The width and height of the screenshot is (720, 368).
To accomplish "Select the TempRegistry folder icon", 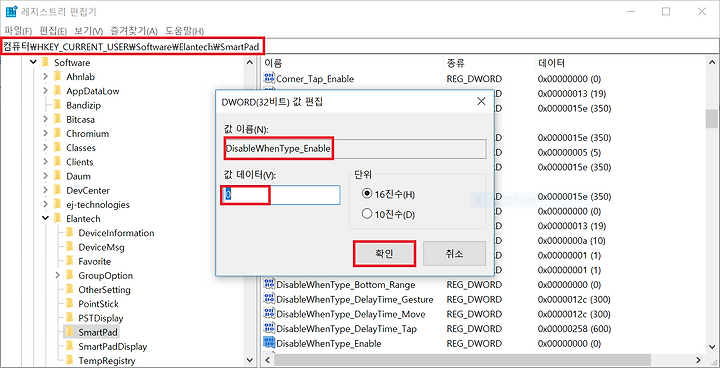I will pyautogui.click(x=69, y=361).
